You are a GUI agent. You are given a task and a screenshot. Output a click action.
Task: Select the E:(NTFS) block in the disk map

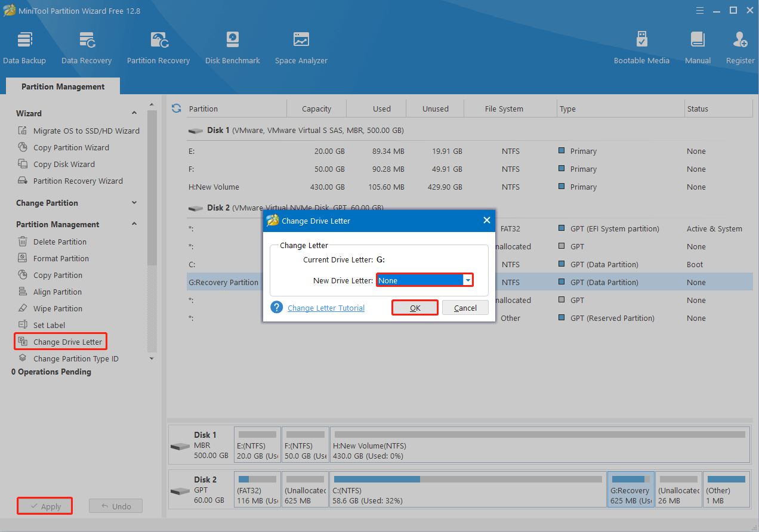pyautogui.click(x=257, y=445)
